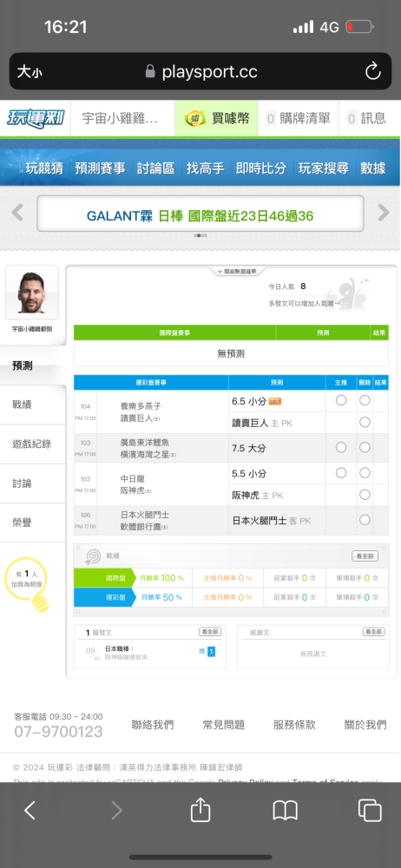This screenshot has height=868, width=401.
Task: Click the 中日龍 team name
Action: click(x=133, y=478)
